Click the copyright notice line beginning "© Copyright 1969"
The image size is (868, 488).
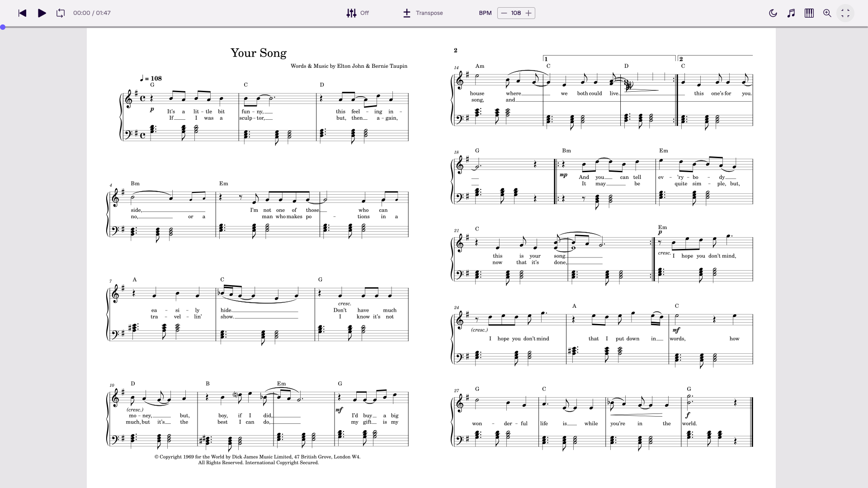coord(258,457)
